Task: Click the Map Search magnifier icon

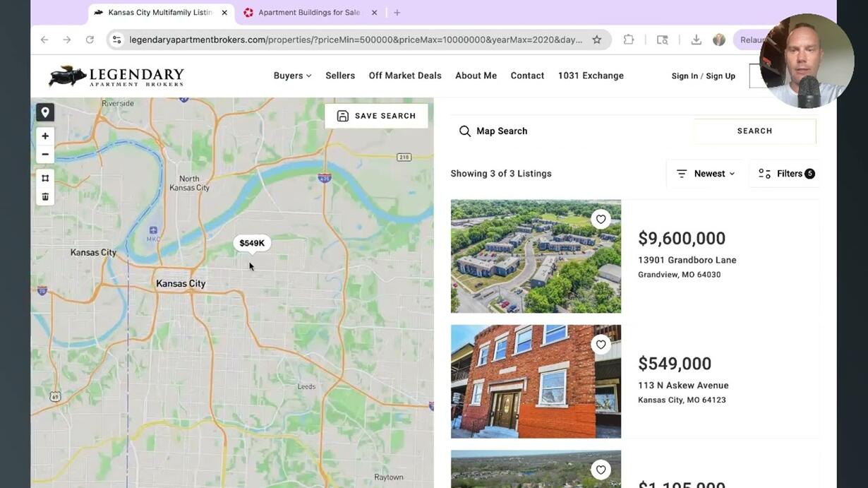Action: 464,131
